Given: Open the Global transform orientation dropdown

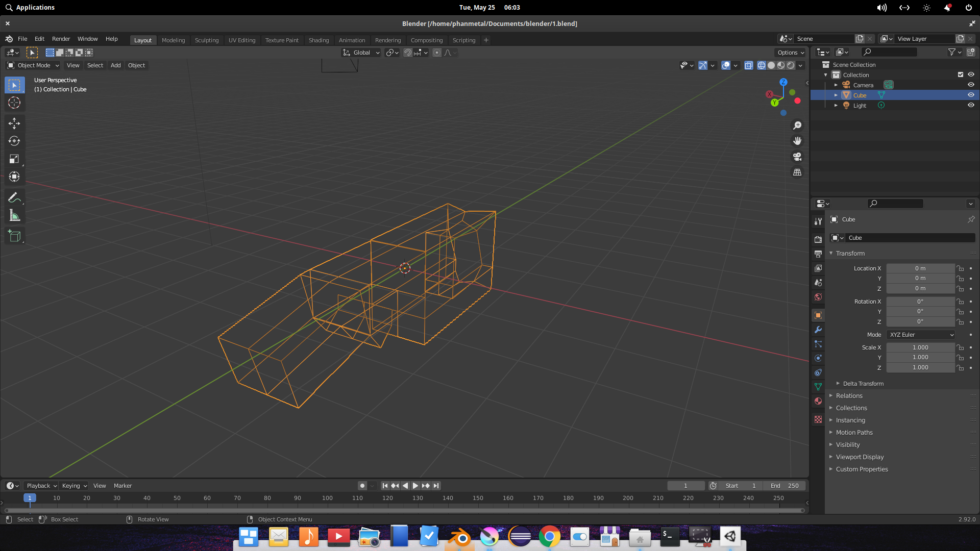Looking at the screenshot, I should click(x=361, y=53).
